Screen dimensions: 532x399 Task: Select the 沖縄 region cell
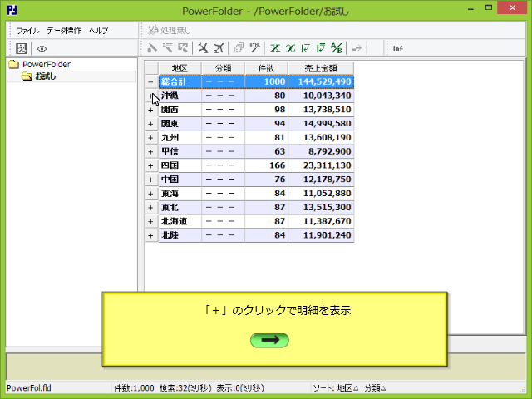(180, 96)
